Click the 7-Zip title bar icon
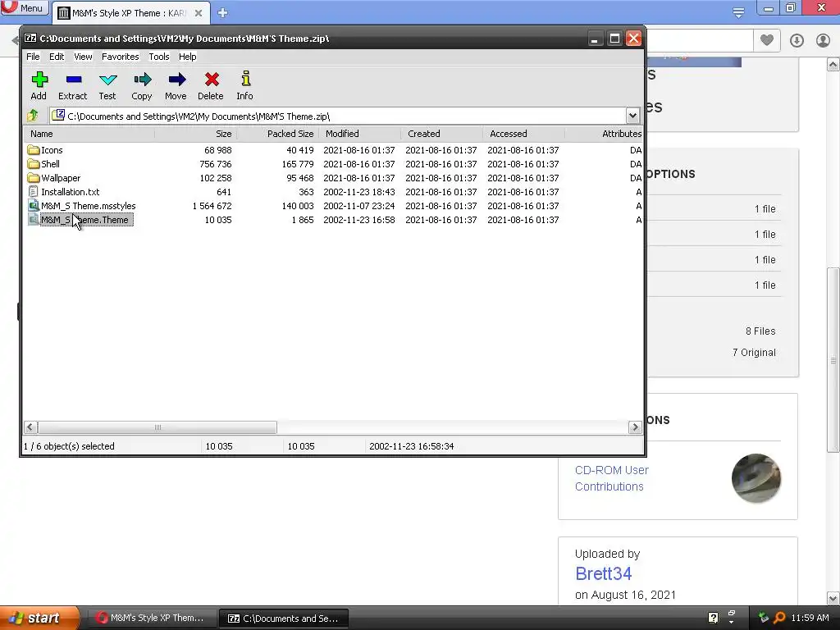 click(30, 38)
